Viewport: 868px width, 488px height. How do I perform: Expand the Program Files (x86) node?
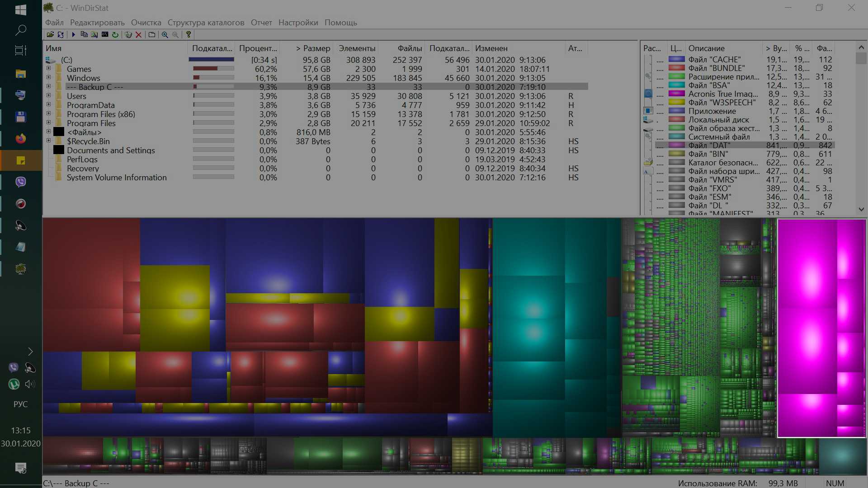[x=48, y=114]
